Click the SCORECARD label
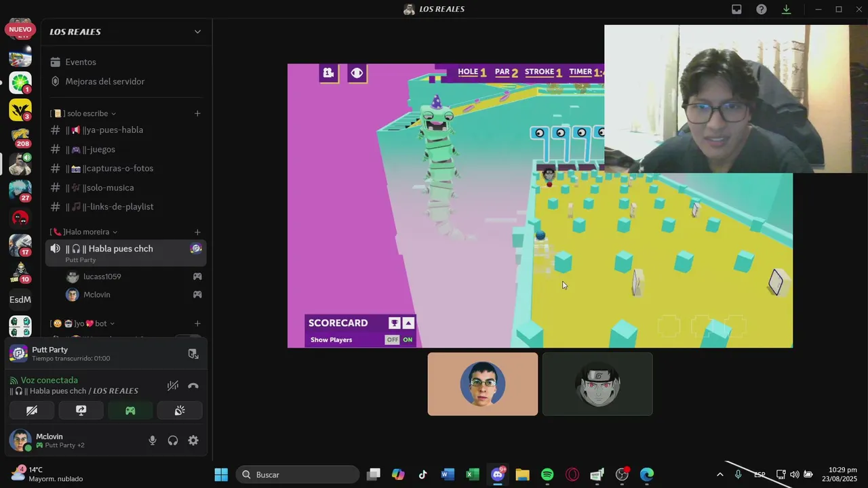This screenshot has width=868, height=488. point(338,323)
